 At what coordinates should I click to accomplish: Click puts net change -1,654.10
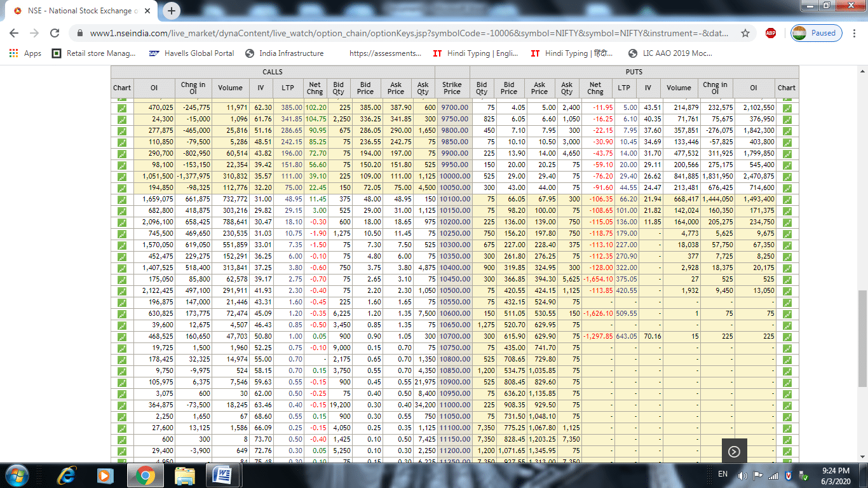click(595, 280)
